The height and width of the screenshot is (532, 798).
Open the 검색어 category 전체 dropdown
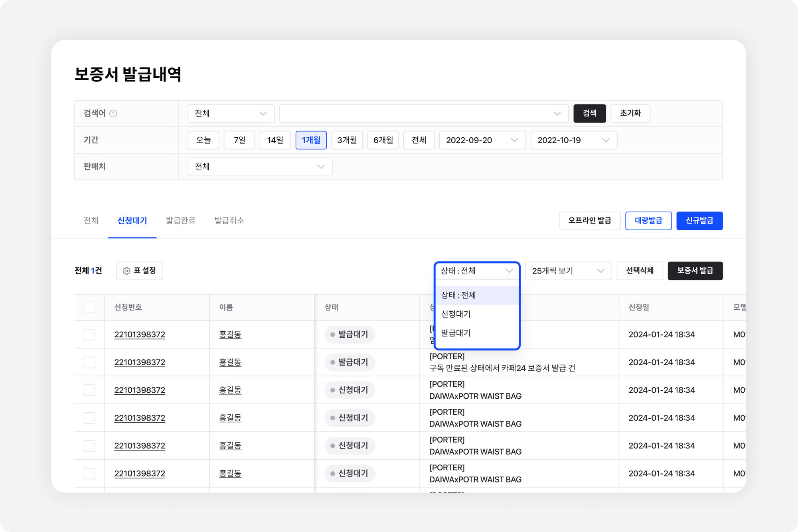point(231,114)
